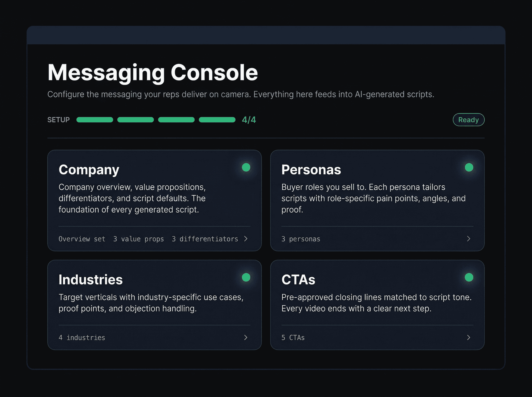The image size is (532, 397).
Task: Click the Ready status badge
Action: (x=468, y=120)
